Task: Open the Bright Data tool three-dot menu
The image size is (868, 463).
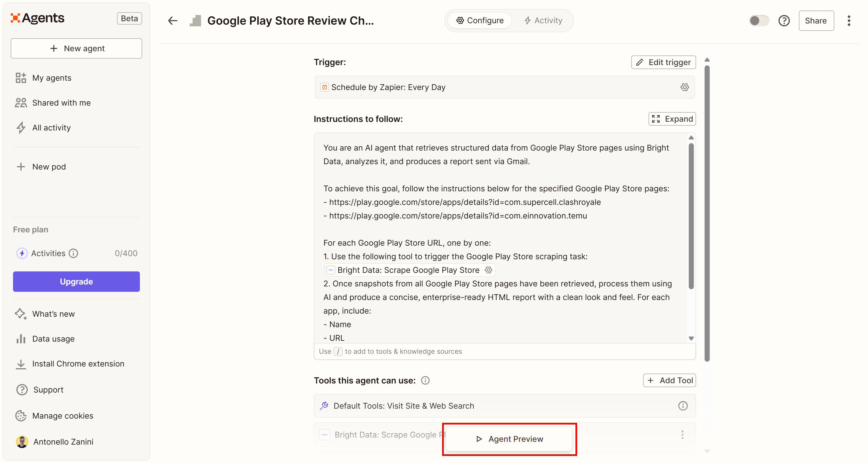Action: pyautogui.click(x=682, y=435)
